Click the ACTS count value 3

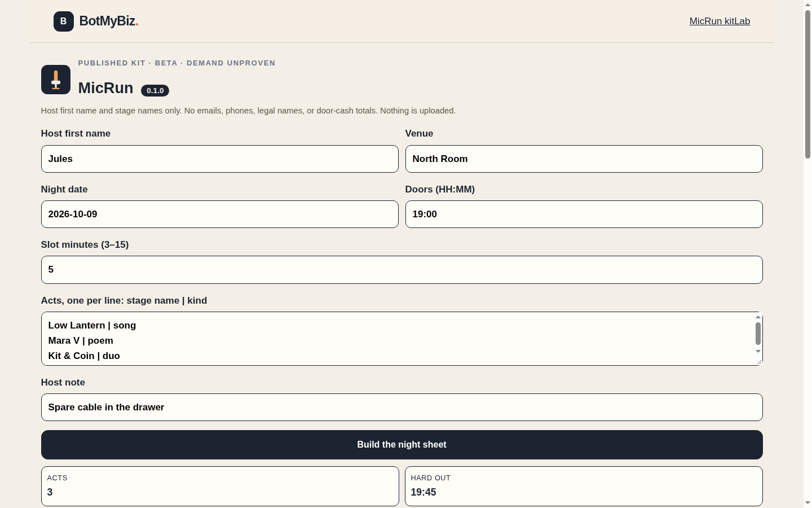click(x=50, y=492)
